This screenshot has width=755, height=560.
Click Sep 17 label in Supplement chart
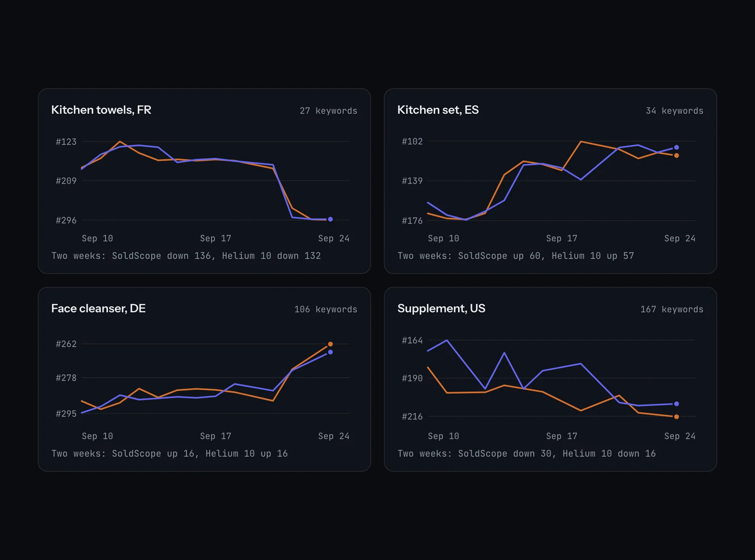tap(562, 436)
